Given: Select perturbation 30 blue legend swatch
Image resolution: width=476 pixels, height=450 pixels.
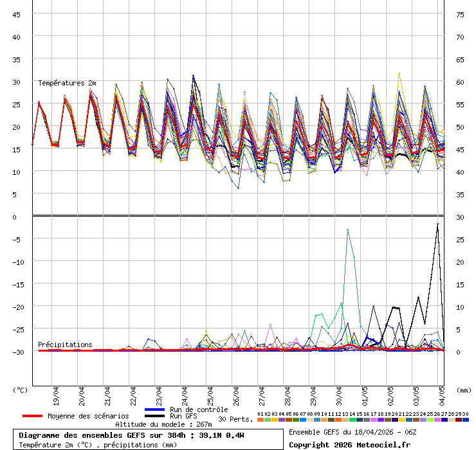Looking at the screenshot, I should [466, 420].
